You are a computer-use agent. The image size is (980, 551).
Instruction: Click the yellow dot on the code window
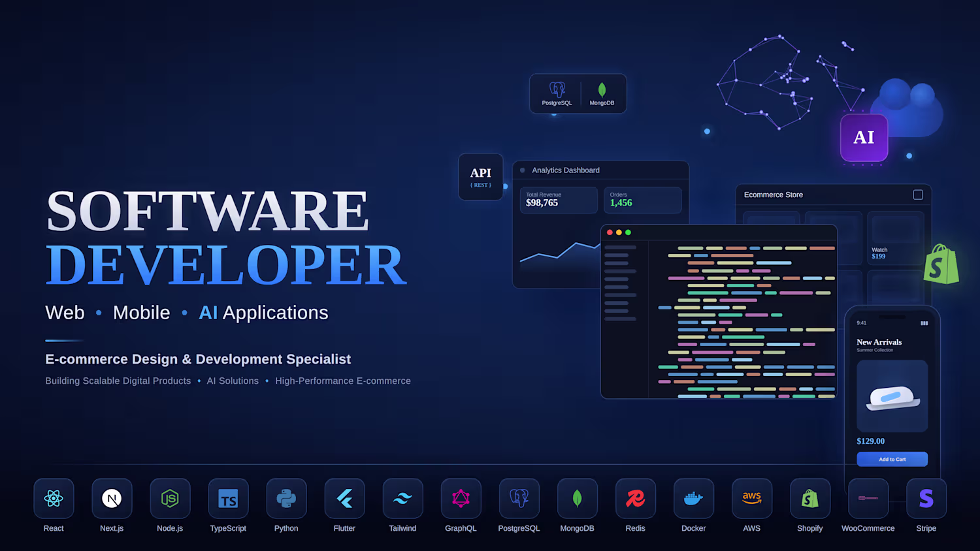point(619,232)
